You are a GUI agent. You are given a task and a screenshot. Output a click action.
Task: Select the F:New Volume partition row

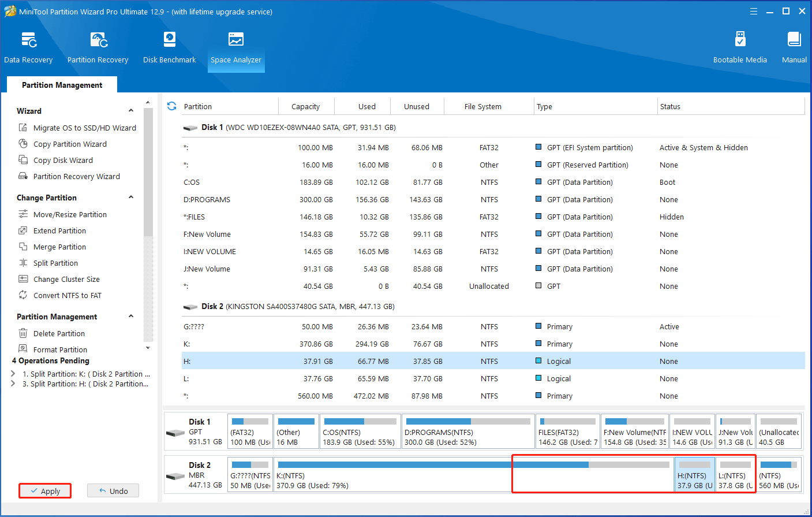coord(493,234)
